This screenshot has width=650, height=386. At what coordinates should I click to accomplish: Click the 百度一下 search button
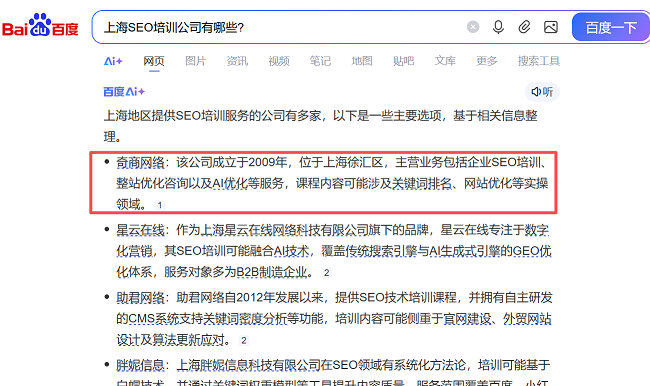[x=611, y=27]
